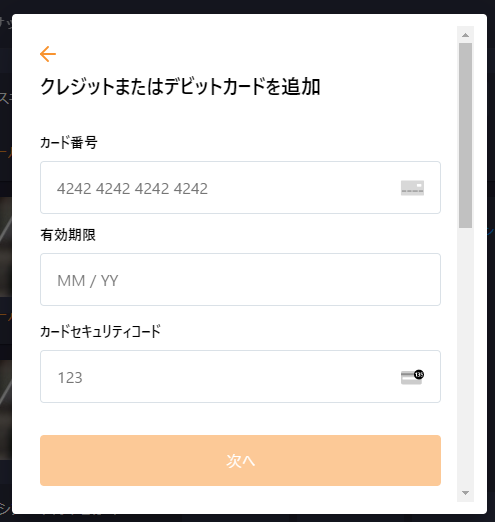The image size is (495, 522).
Task: Click the dark overlay below the dialog
Action: pyautogui.click(x=247, y=518)
